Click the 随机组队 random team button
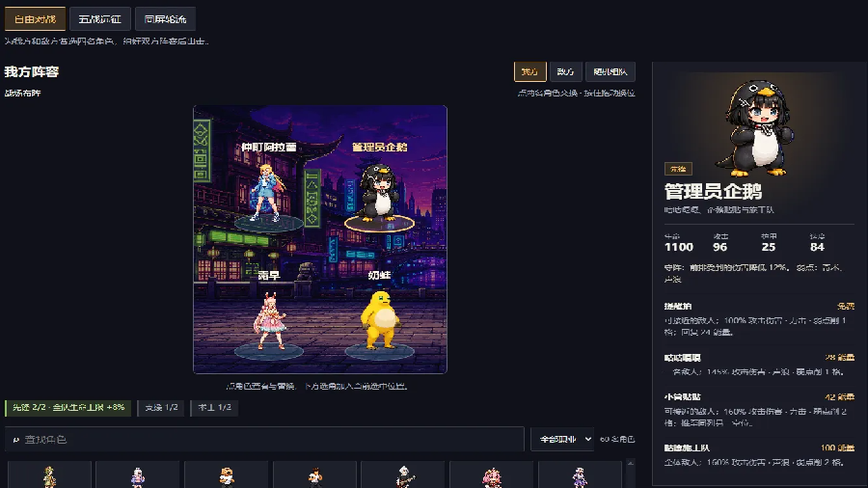The image size is (868, 488). coord(610,72)
